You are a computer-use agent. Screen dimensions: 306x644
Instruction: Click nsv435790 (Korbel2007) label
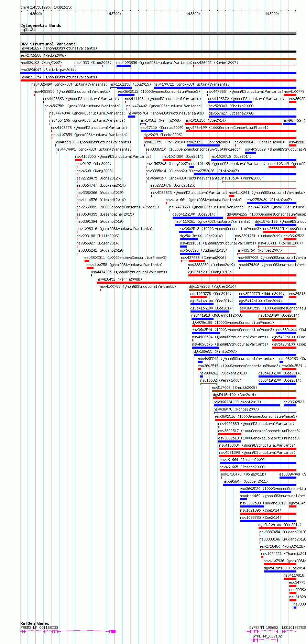click(x=259, y=250)
